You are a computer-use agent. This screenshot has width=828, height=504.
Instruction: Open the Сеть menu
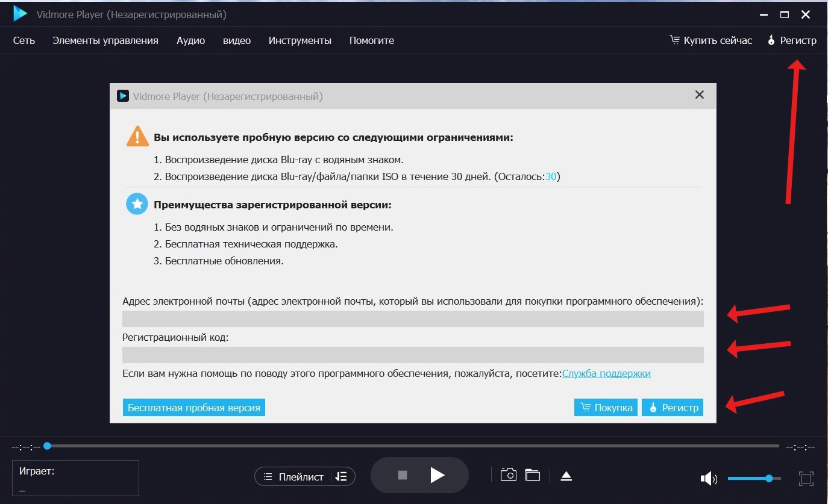click(24, 40)
